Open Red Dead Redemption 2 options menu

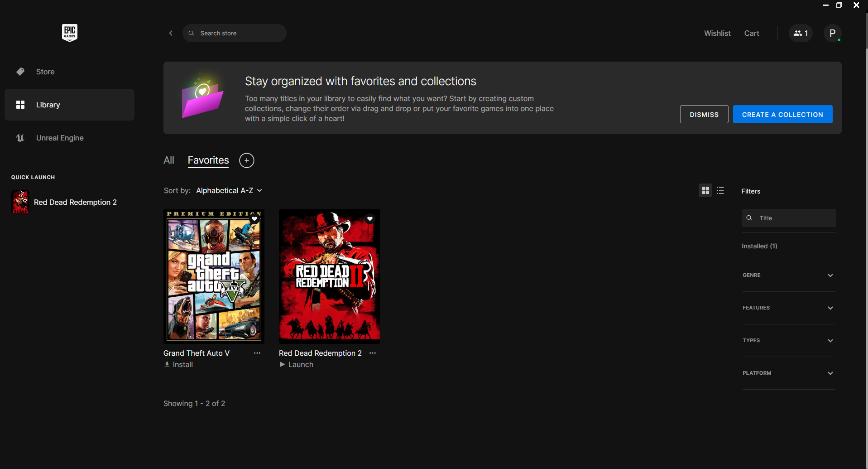373,353
